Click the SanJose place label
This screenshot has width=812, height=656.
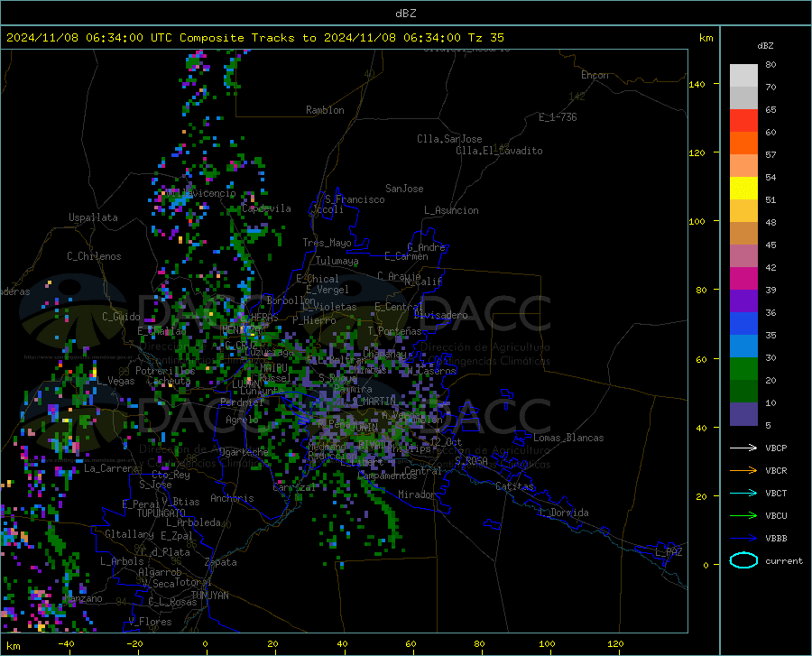tap(404, 189)
